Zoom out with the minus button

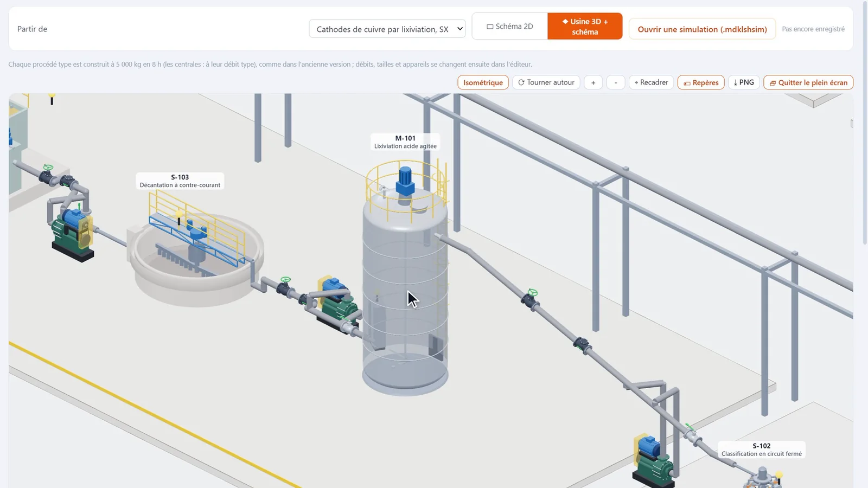click(x=616, y=82)
